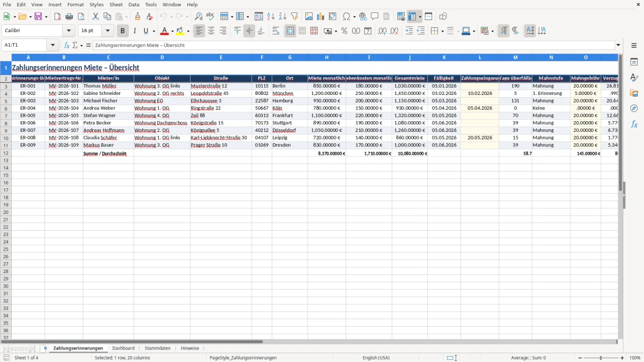Toggle Center Vertically alignment

[249, 31]
